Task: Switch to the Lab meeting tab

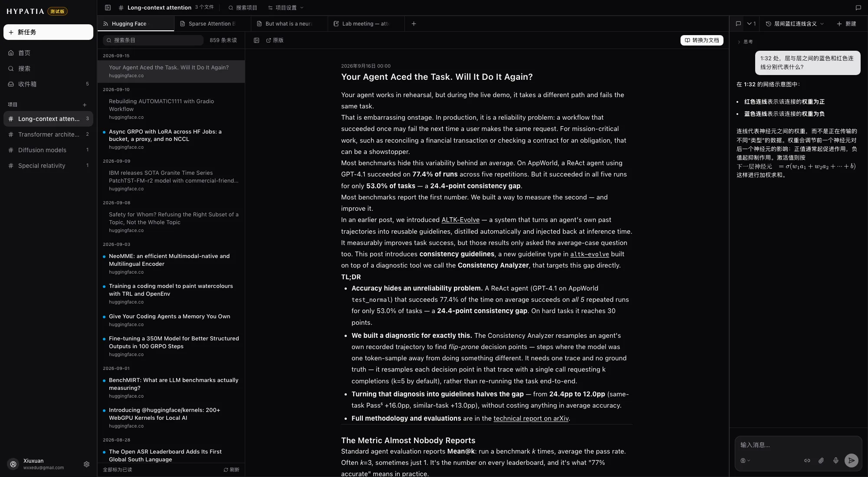Action: [366, 24]
